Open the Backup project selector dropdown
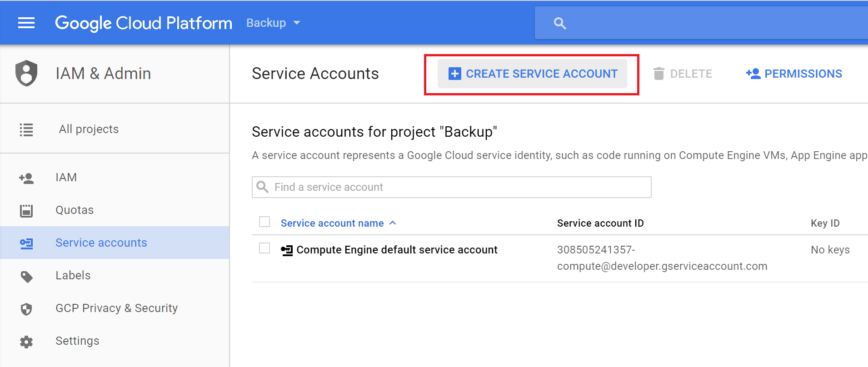 click(273, 23)
